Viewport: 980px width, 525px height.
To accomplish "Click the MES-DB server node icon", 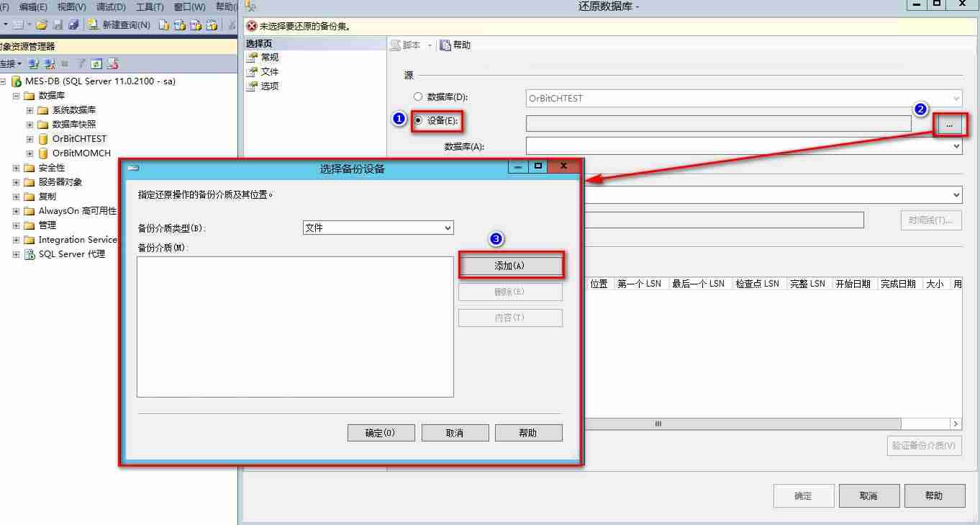I will tap(16, 81).
